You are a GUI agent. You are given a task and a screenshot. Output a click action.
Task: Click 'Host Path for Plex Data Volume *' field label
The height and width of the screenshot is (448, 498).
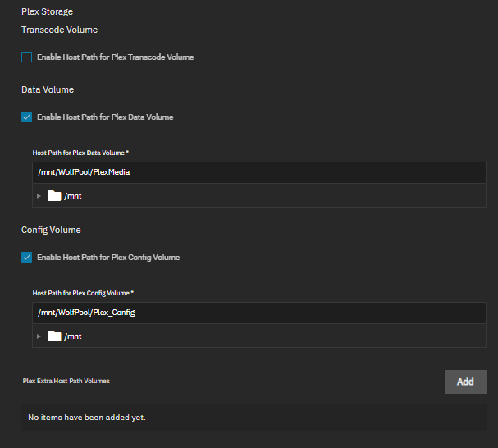80,153
